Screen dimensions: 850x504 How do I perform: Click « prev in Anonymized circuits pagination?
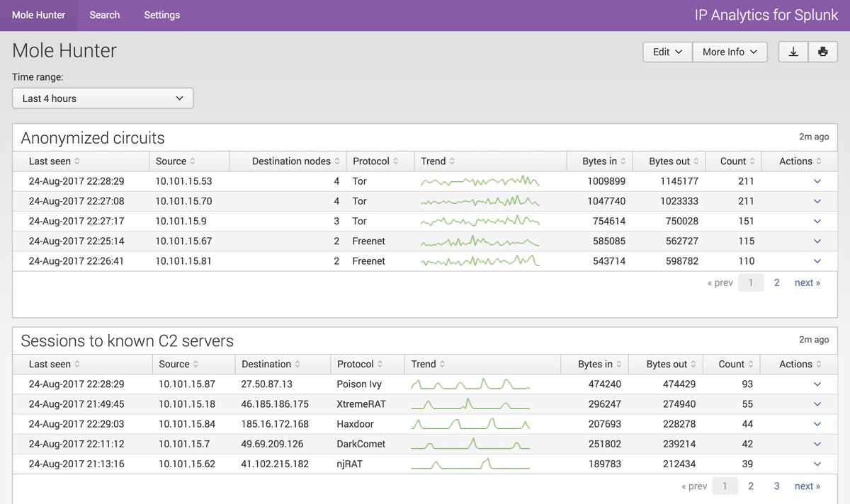click(x=720, y=282)
